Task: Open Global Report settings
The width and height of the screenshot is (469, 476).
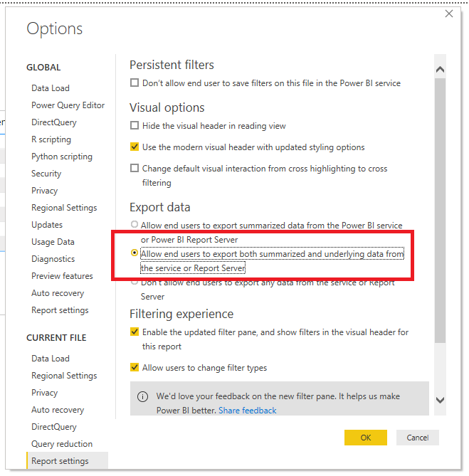Action: click(60, 310)
